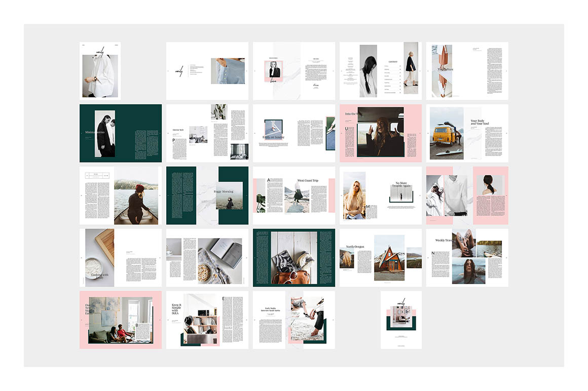Select the Content table of contents spread

380,71
